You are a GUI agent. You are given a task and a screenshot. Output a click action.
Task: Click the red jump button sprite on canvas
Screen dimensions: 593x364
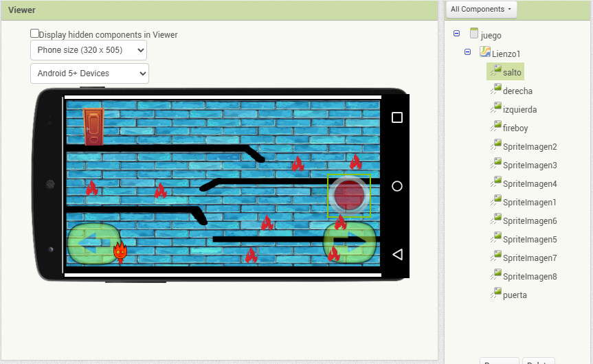point(348,196)
